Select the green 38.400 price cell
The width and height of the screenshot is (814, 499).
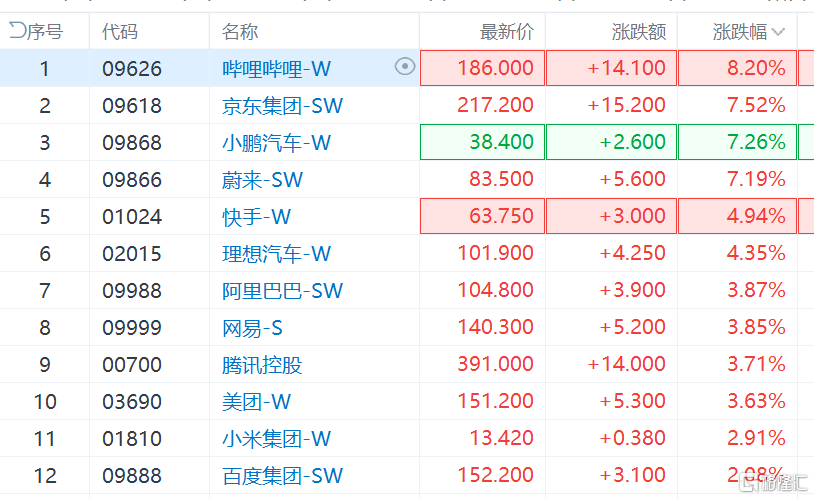click(482, 142)
